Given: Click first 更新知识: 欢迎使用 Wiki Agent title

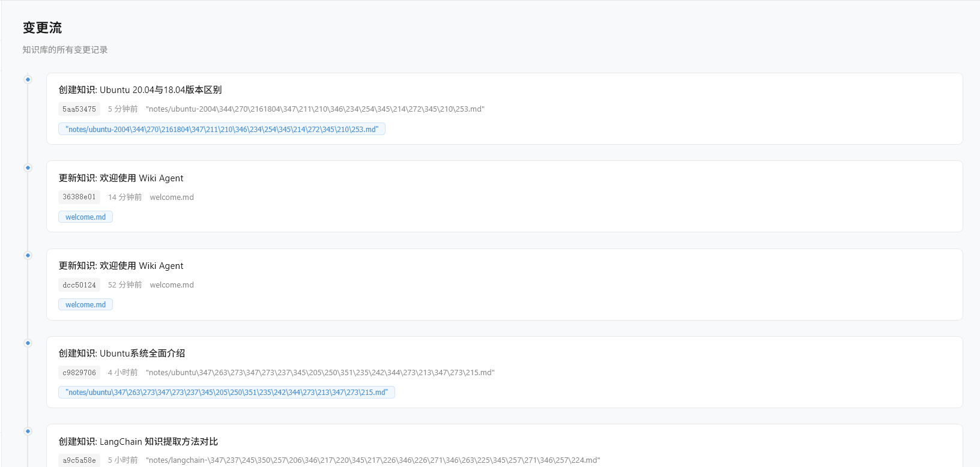Looking at the screenshot, I should (121, 178).
